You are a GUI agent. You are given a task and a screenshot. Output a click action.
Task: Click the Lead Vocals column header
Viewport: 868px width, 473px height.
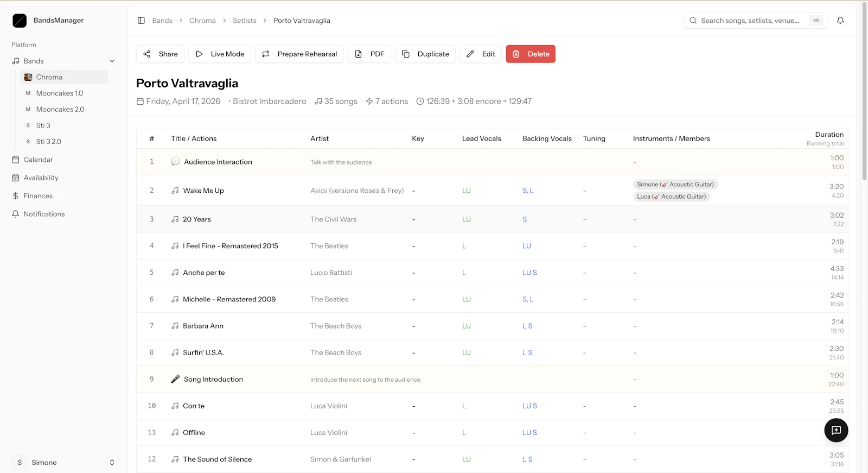click(482, 138)
